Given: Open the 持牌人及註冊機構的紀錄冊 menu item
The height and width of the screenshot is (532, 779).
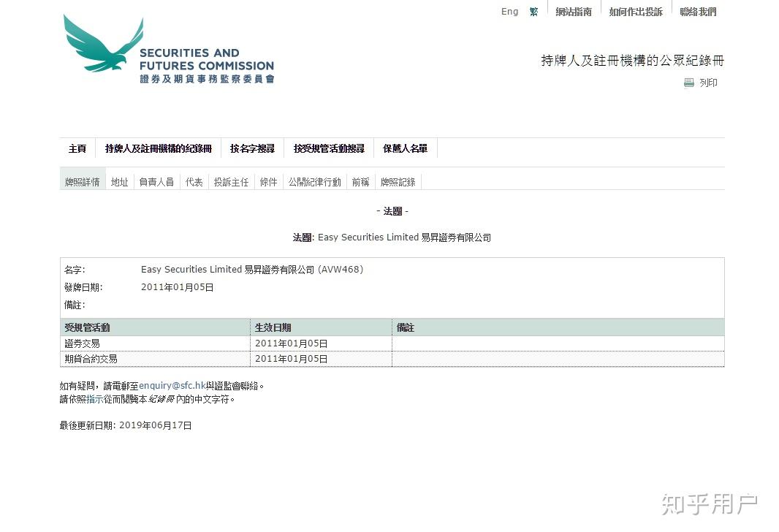Looking at the screenshot, I should click(159, 148).
